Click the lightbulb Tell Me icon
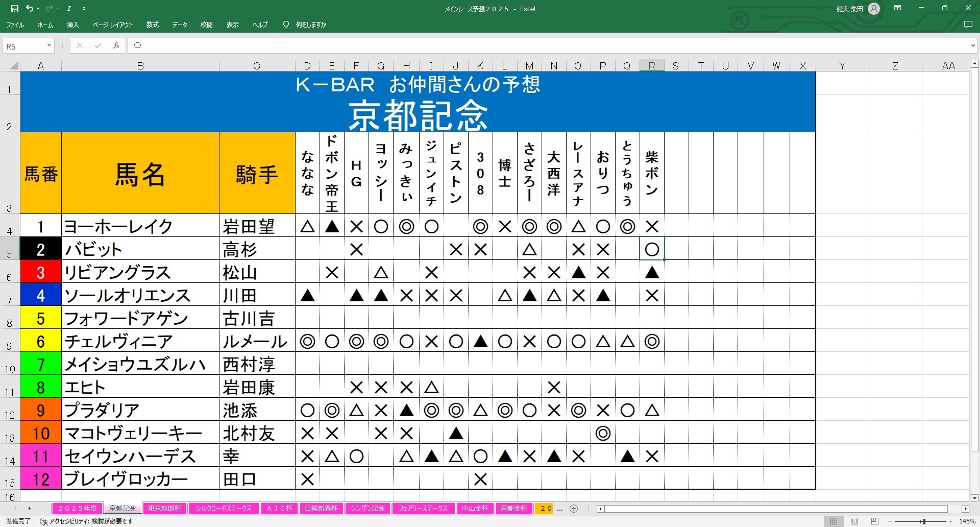Image resolution: width=980 pixels, height=527 pixels. (286, 25)
